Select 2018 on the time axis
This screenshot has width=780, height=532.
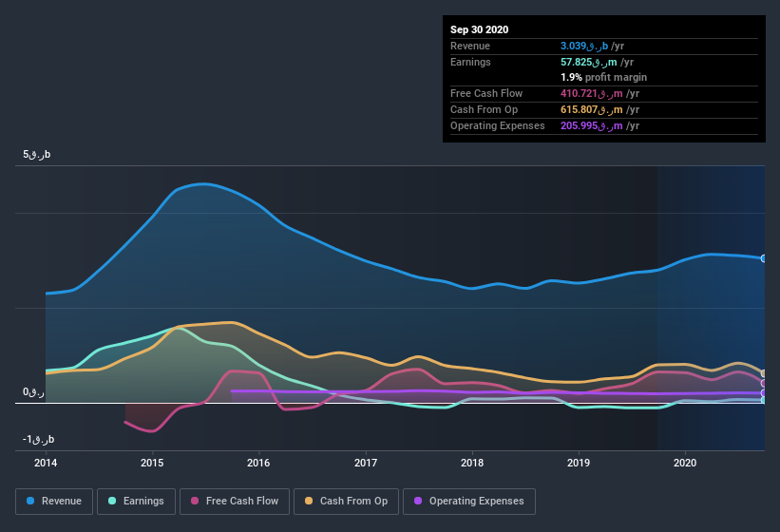point(472,464)
